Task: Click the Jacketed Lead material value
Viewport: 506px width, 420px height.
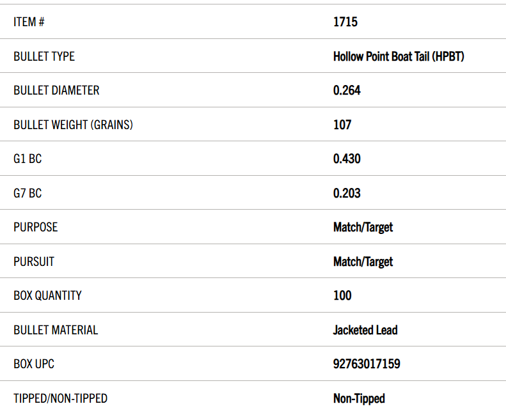Action: click(365, 330)
